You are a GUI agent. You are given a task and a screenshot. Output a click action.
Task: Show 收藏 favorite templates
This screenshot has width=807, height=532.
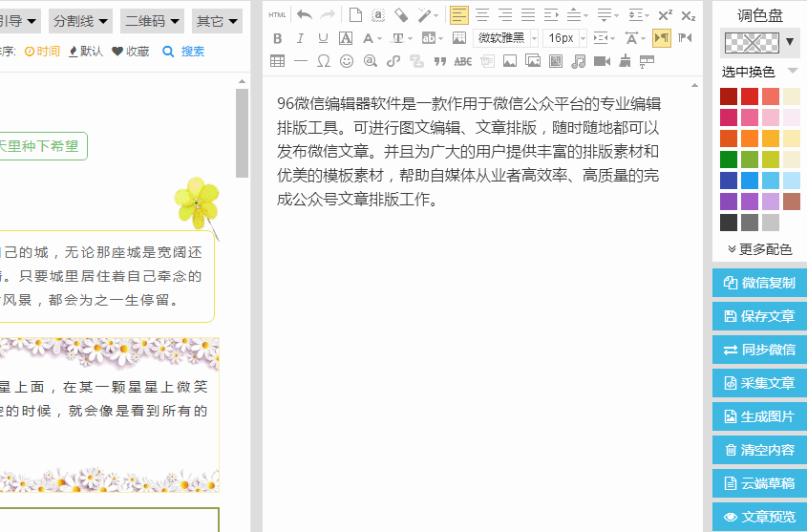tap(131, 52)
